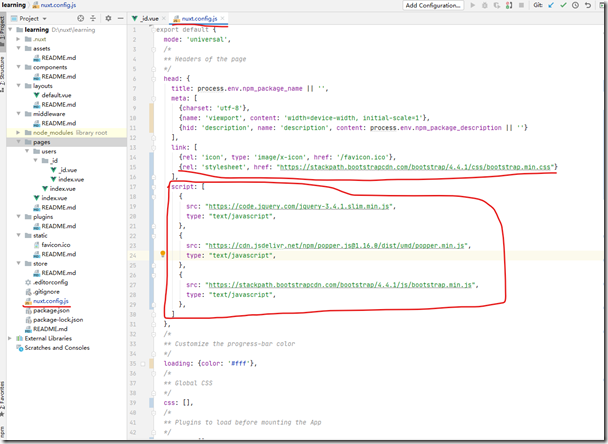
Task: Select _id.vue in project tree
Action: click(x=68, y=170)
